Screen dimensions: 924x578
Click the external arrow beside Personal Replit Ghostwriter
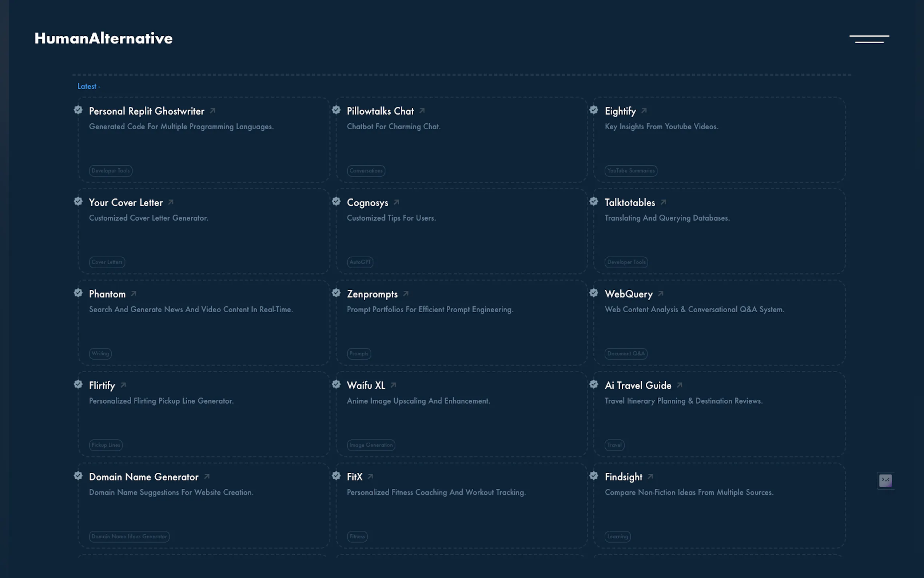pos(213,111)
